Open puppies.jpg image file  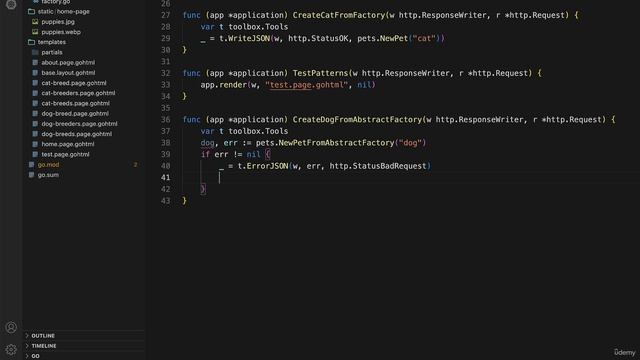(58, 22)
